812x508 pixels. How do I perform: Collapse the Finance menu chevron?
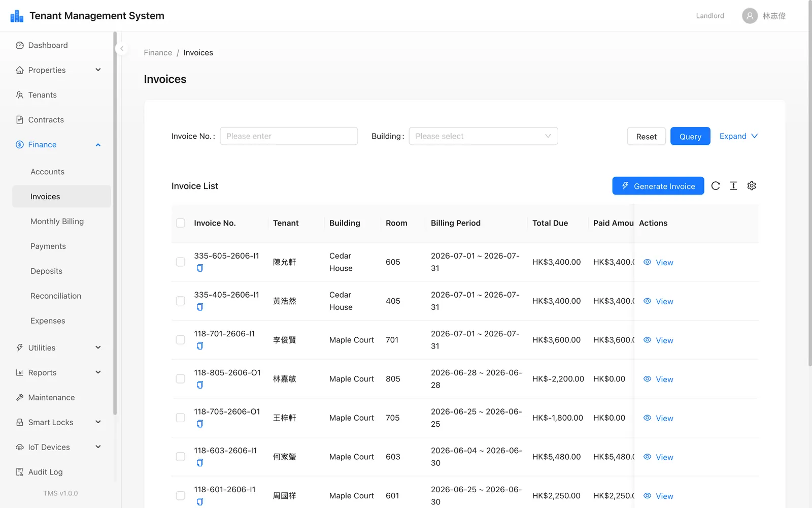pos(98,145)
